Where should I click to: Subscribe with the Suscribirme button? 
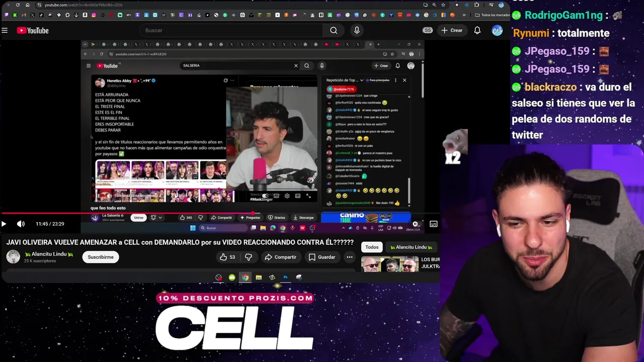101,257
